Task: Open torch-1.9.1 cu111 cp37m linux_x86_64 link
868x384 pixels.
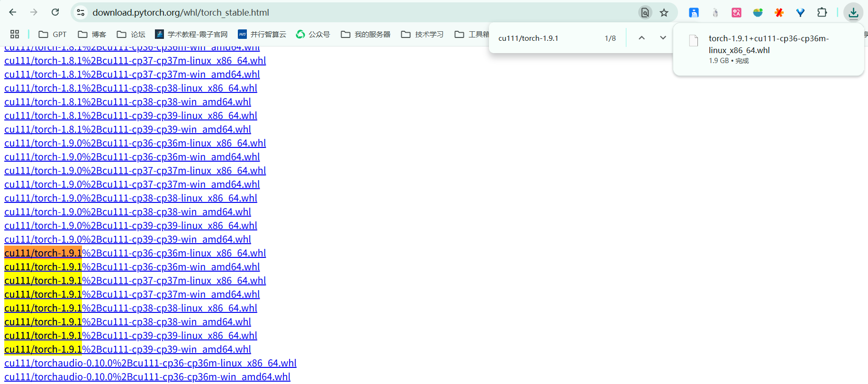Action: point(135,281)
